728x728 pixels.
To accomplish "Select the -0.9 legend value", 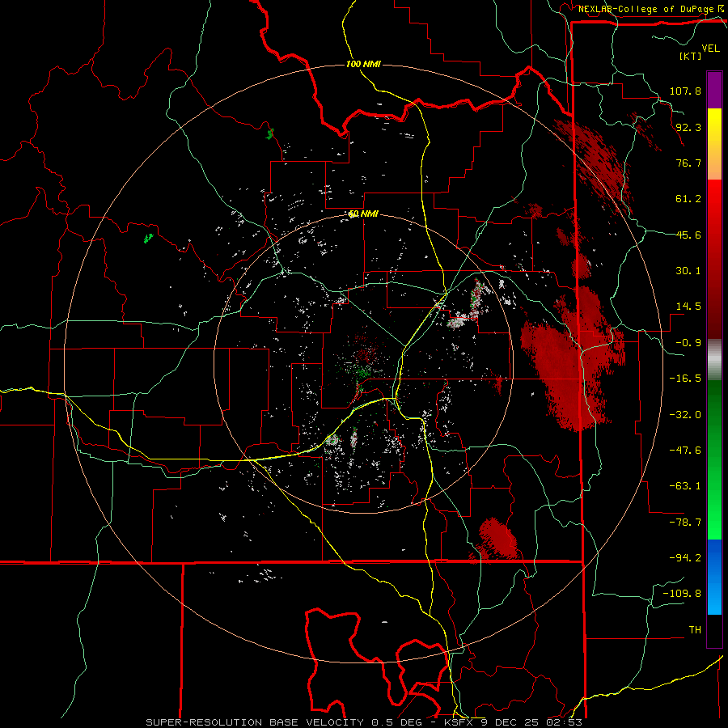I will pos(688,343).
